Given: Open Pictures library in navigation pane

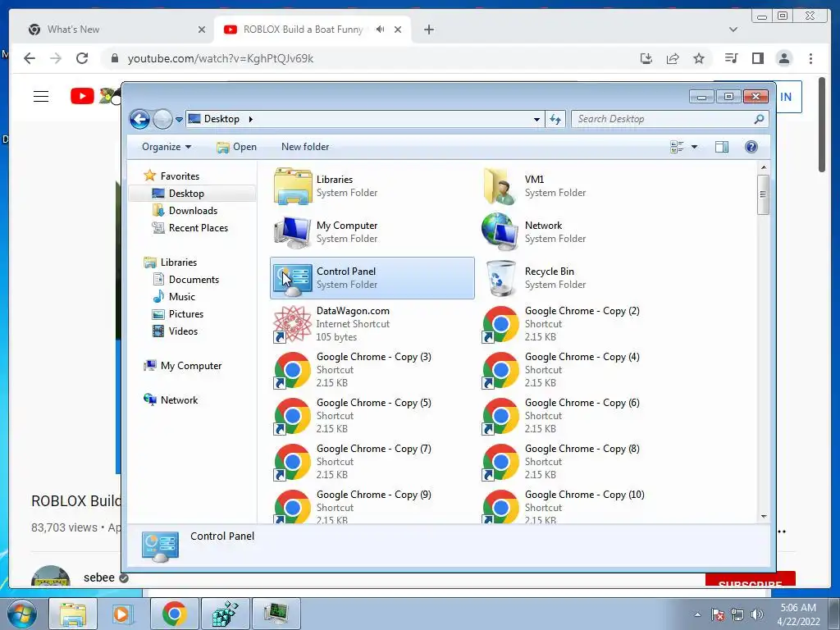Looking at the screenshot, I should (x=178, y=314).
